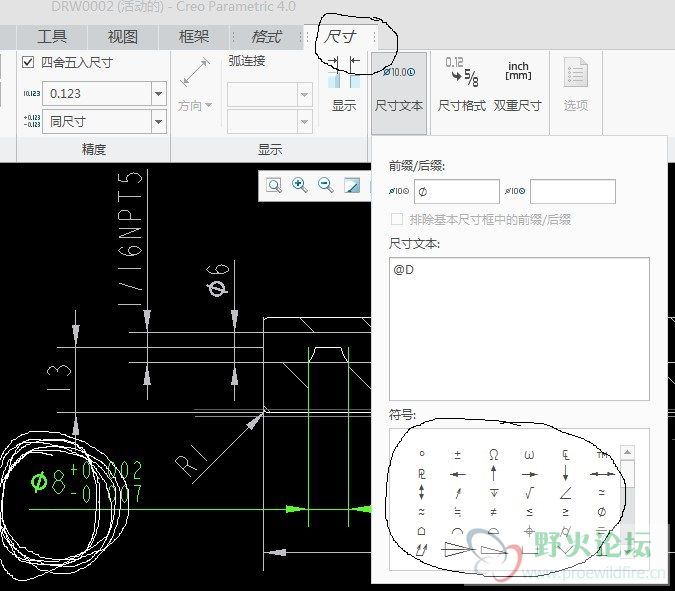Insert the not-equal ≠ symbol
Viewport: 675px width, 591px height.
[x=494, y=512]
